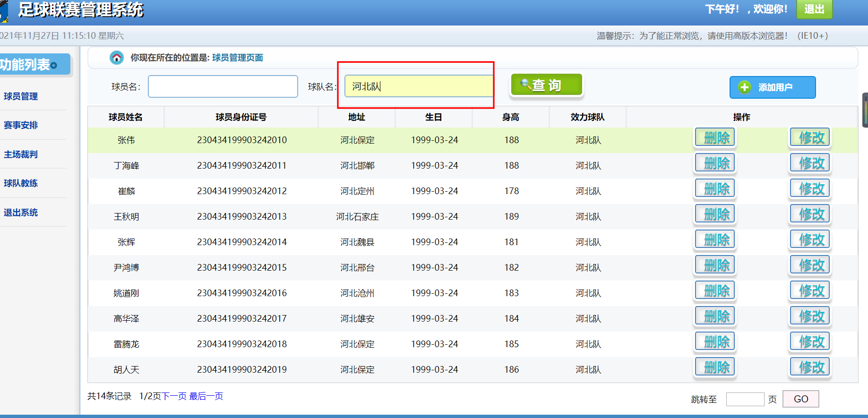The image size is (868, 418).
Task: Delete player 雷腾龙
Action: pos(715,341)
